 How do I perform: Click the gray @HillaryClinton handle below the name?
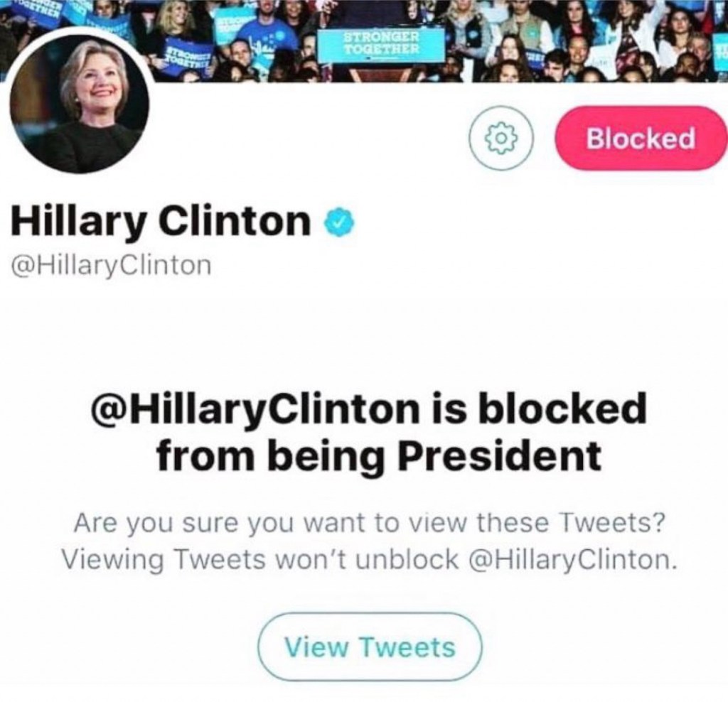[111, 266]
